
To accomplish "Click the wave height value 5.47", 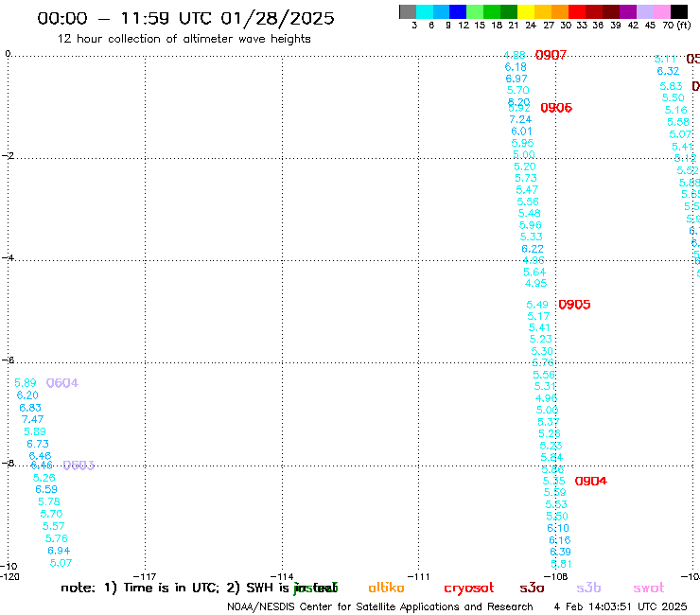I will [527, 190].
